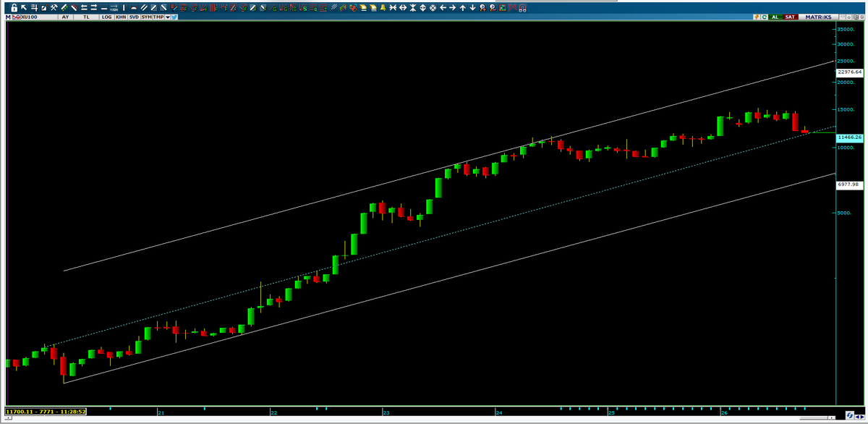Screen dimensions: 868x424
Task: Select the parallel channel lines tool
Action: pos(143,8)
